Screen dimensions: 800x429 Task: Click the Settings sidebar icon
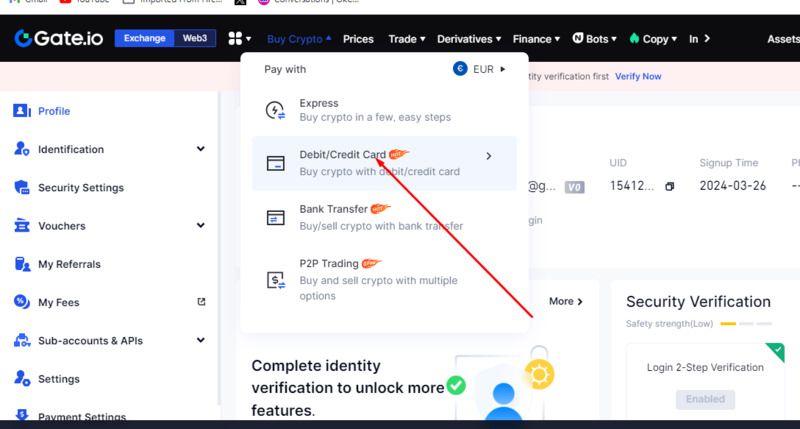21,378
